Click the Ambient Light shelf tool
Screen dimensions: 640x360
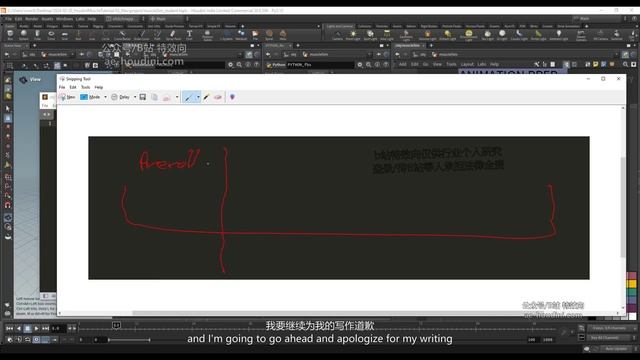(559, 35)
